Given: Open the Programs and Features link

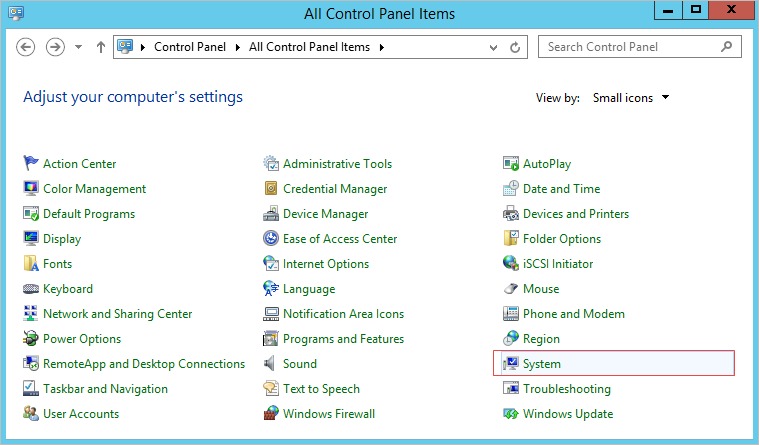Looking at the screenshot, I should pyautogui.click(x=343, y=339).
